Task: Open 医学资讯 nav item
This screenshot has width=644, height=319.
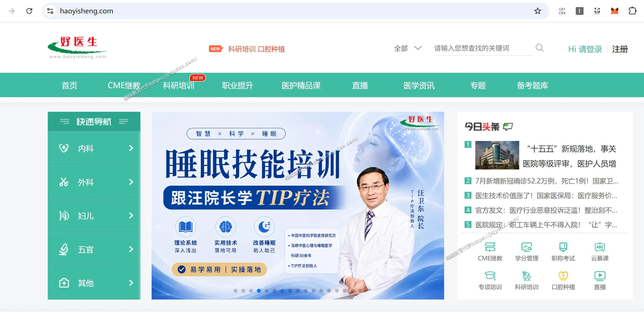Action: [x=419, y=85]
